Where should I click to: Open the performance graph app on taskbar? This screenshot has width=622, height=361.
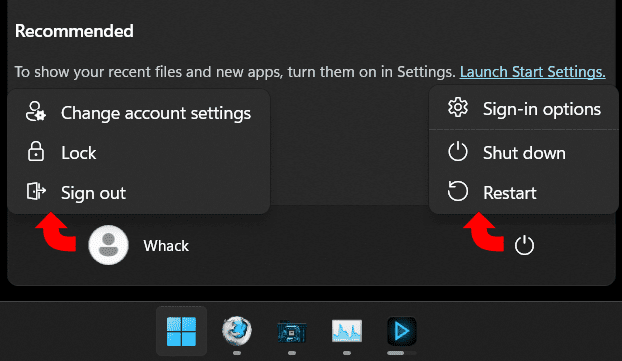pos(347,331)
